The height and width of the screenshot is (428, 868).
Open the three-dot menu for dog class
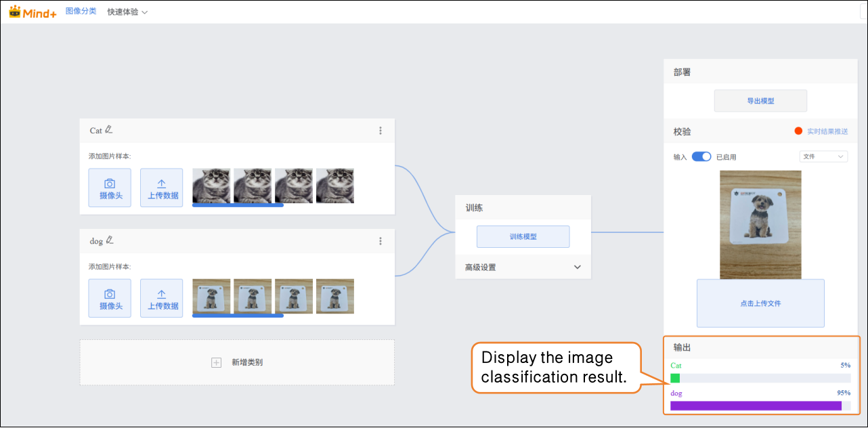[381, 241]
